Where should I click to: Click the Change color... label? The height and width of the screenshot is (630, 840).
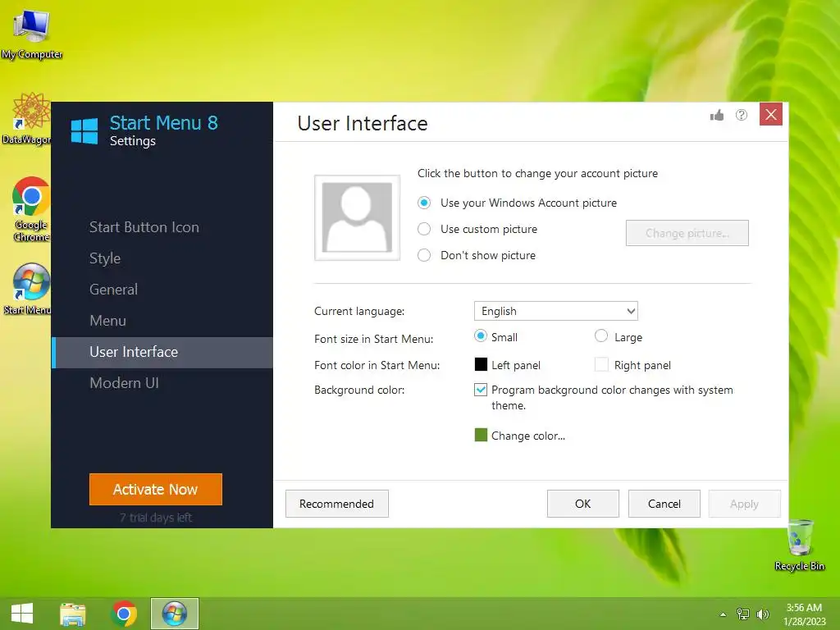click(528, 436)
